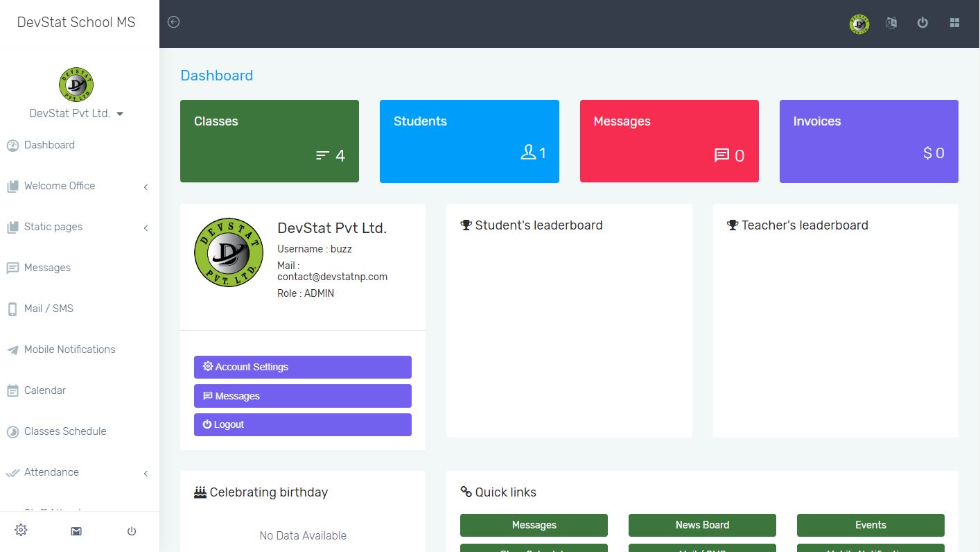Open Messages quick link button
The image size is (980, 552).
pos(534,525)
